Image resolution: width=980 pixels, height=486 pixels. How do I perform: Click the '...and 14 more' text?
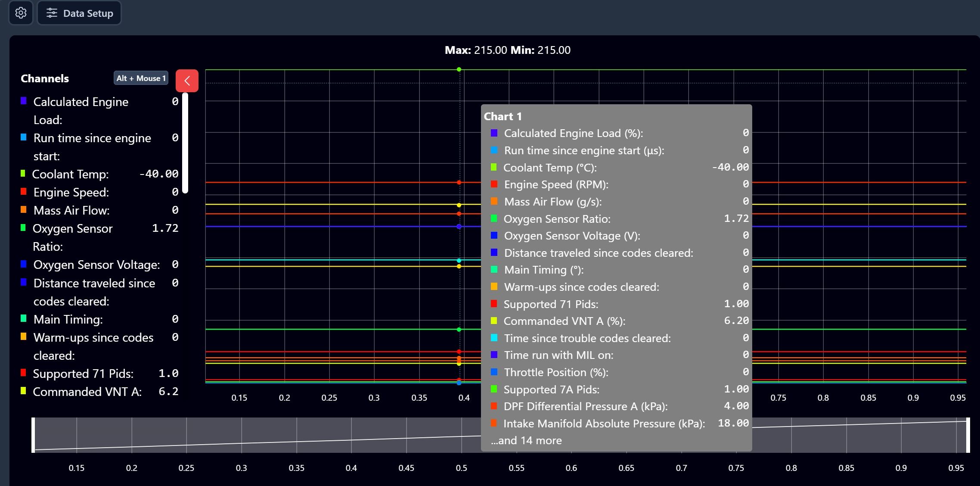(526, 440)
